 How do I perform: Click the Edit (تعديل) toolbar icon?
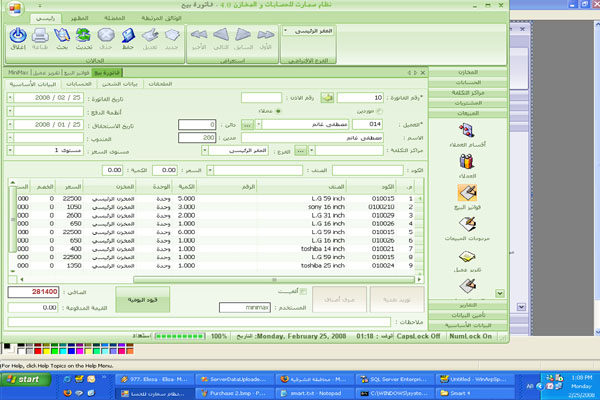coord(150,36)
